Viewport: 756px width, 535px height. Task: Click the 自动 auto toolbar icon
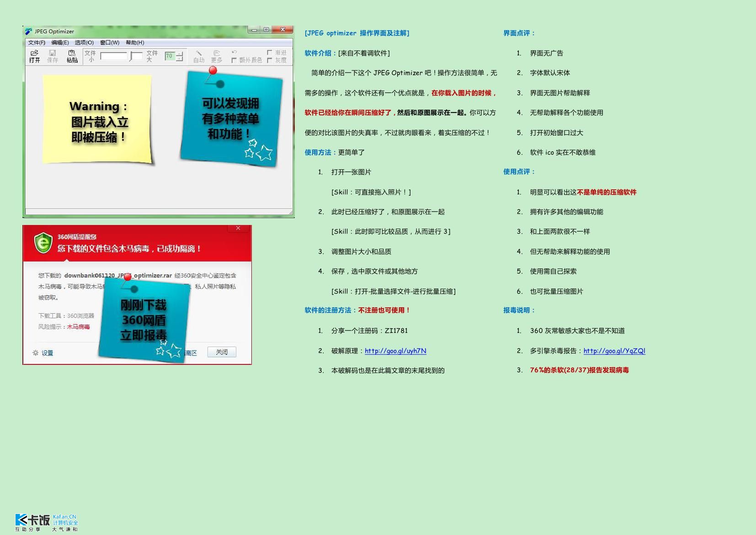pos(199,56)
